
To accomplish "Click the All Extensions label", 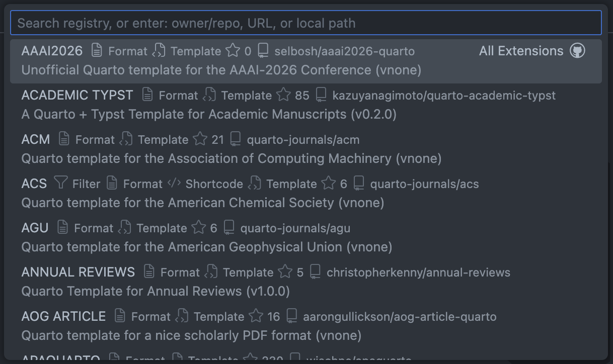I will tap(521, 51).
